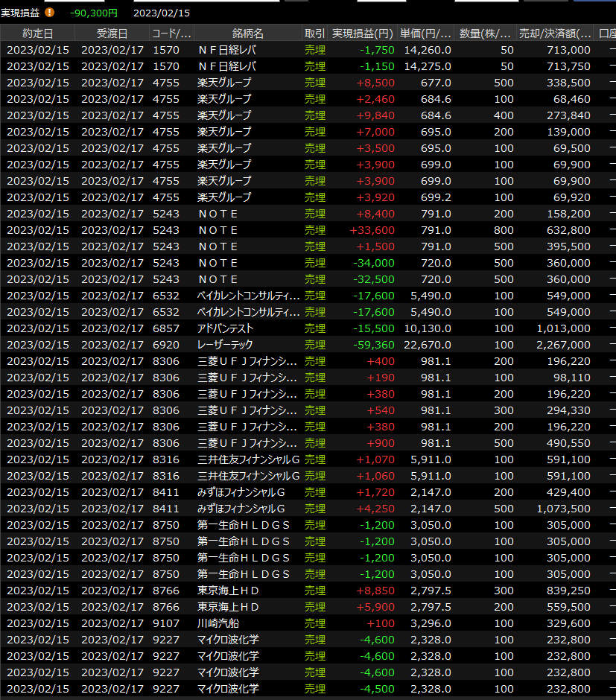Click the 2023/02/15 date next to the total

[162, 13]
